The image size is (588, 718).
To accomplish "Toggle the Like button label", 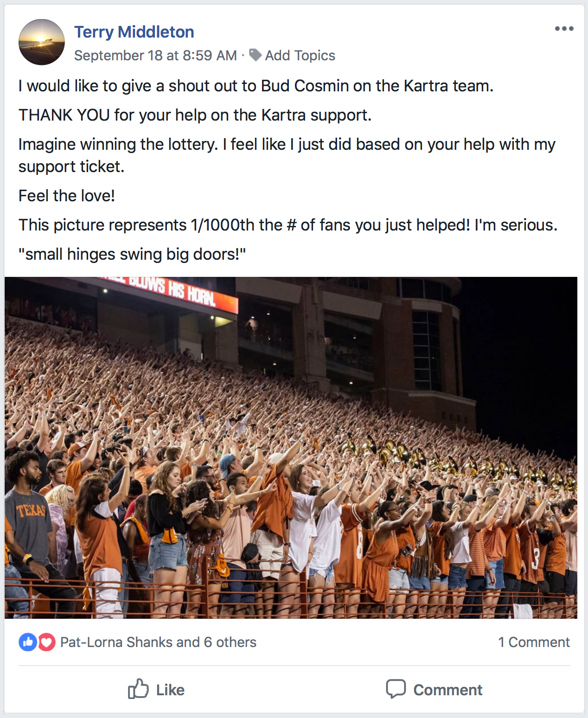I will click(x=170, y=690).
